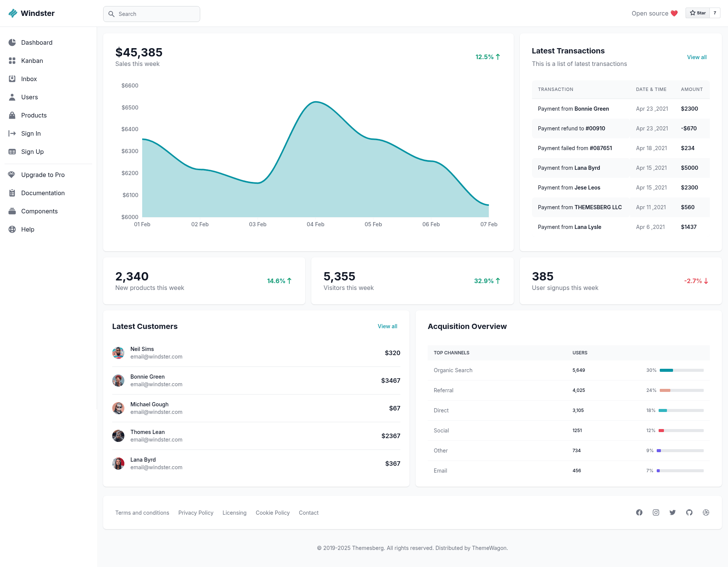This screenshot has height=567, width=728.
Task: Open the Cookie Policy link
Action: pyautogui.click(x=273, y=513)
